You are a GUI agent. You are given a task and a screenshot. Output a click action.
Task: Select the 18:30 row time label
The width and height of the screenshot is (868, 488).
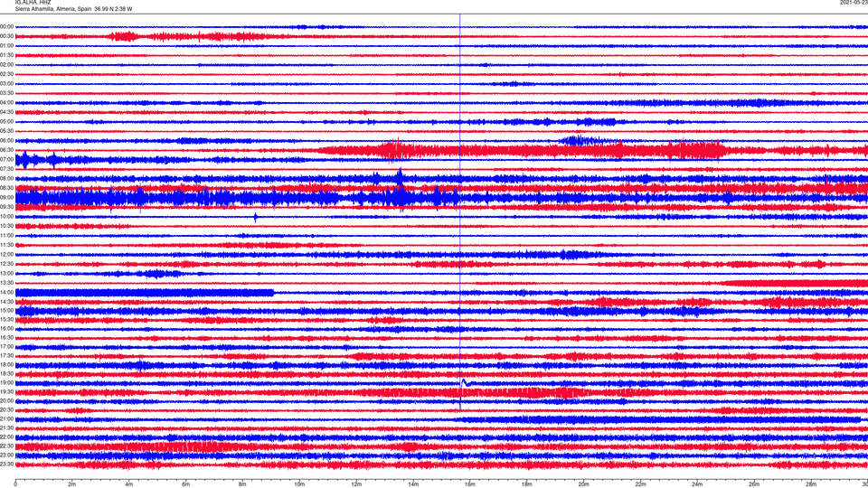tap(6, 373)
